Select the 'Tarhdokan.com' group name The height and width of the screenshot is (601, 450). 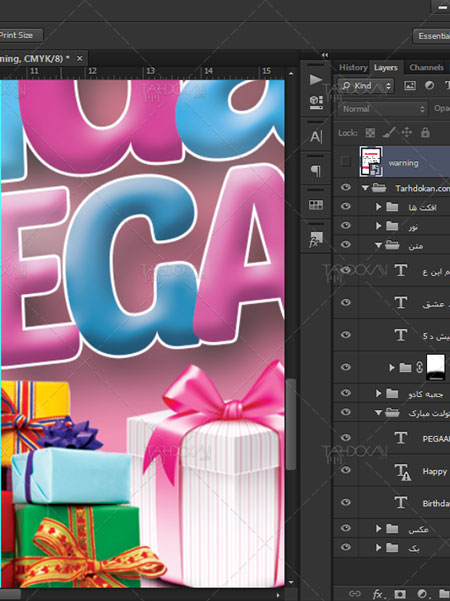click(422, 188)
